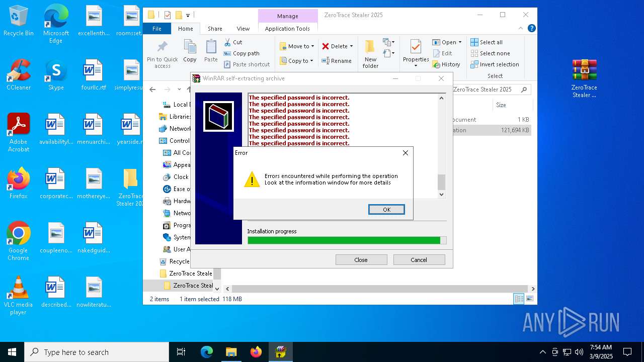644x362 pixels.
Task: Click Select none in ribbon
Action: point(490,53)
